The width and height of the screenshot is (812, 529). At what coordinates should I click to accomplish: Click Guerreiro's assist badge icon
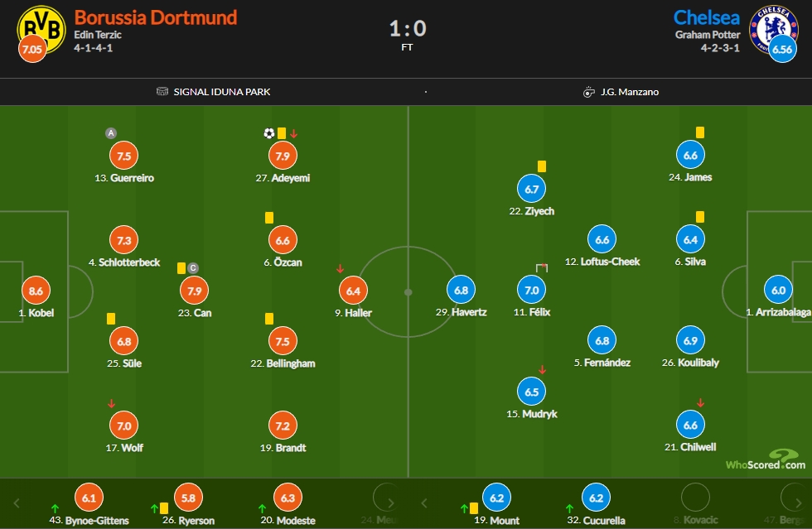point(111,133)
